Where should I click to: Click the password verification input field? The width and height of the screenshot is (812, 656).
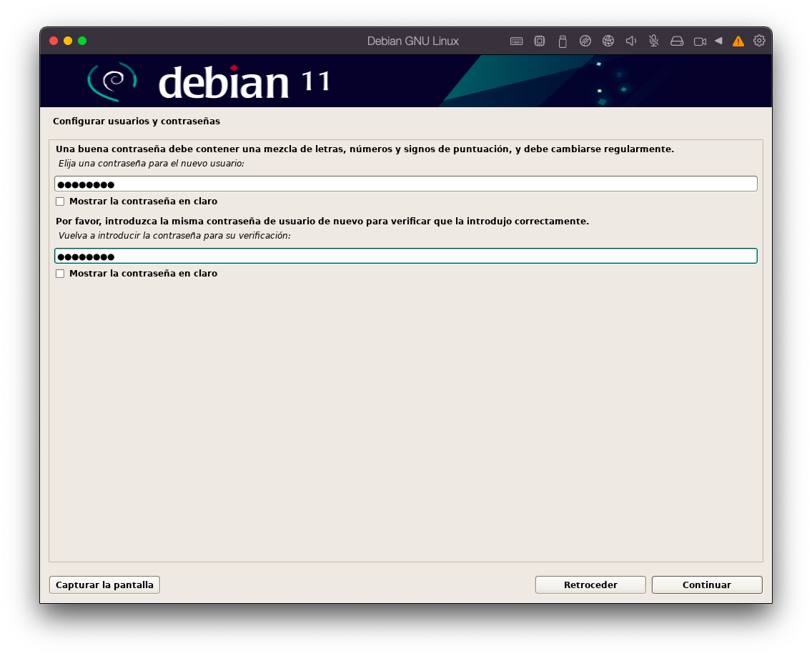click(405, 256)
